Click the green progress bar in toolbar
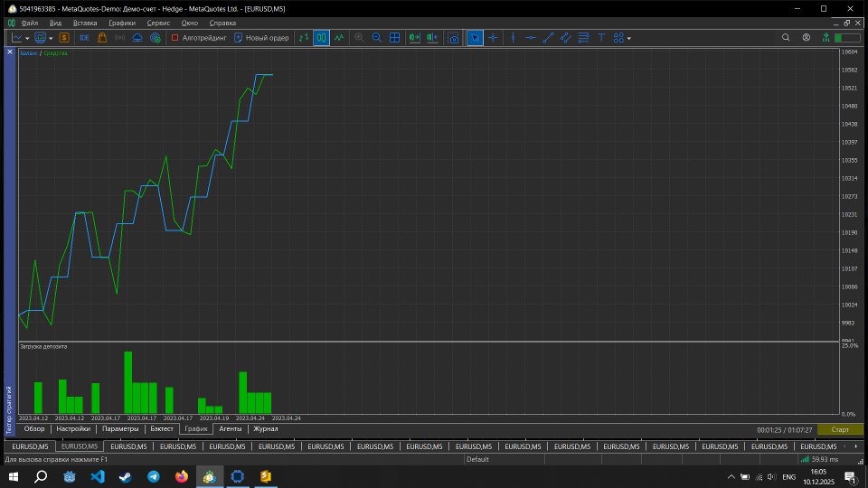 847,38
